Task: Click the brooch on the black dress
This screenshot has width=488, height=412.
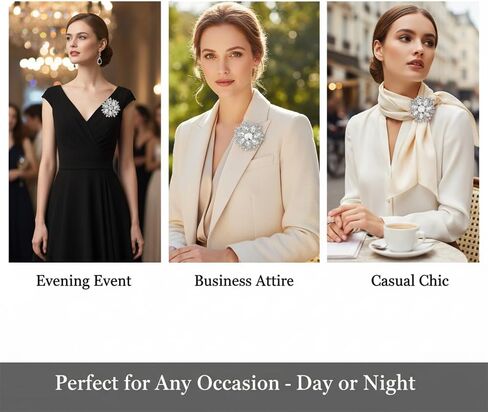Action: tap(110, 108)
